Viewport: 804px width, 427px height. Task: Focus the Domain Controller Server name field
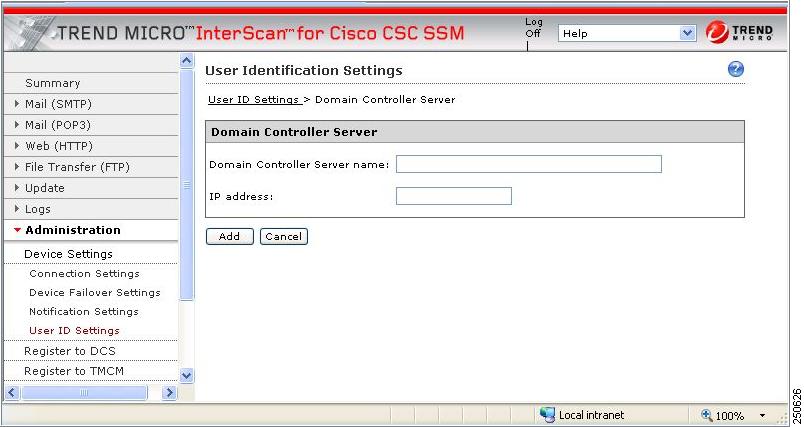click(529, 164)
